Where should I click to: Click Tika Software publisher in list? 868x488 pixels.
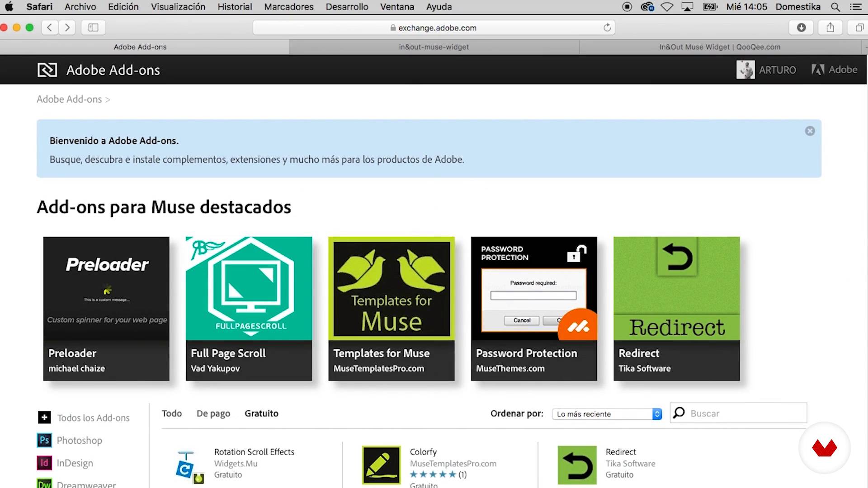tap(630, 463)
